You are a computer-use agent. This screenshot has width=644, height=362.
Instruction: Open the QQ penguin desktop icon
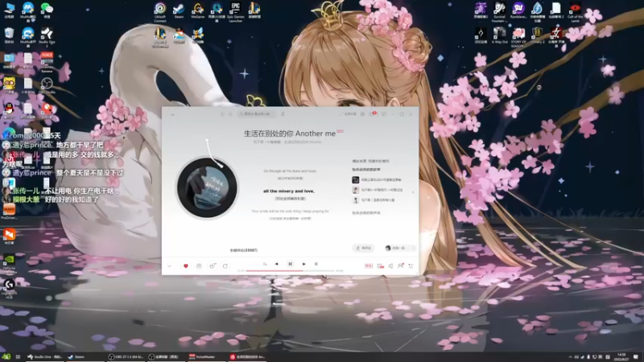coord(9,111)
